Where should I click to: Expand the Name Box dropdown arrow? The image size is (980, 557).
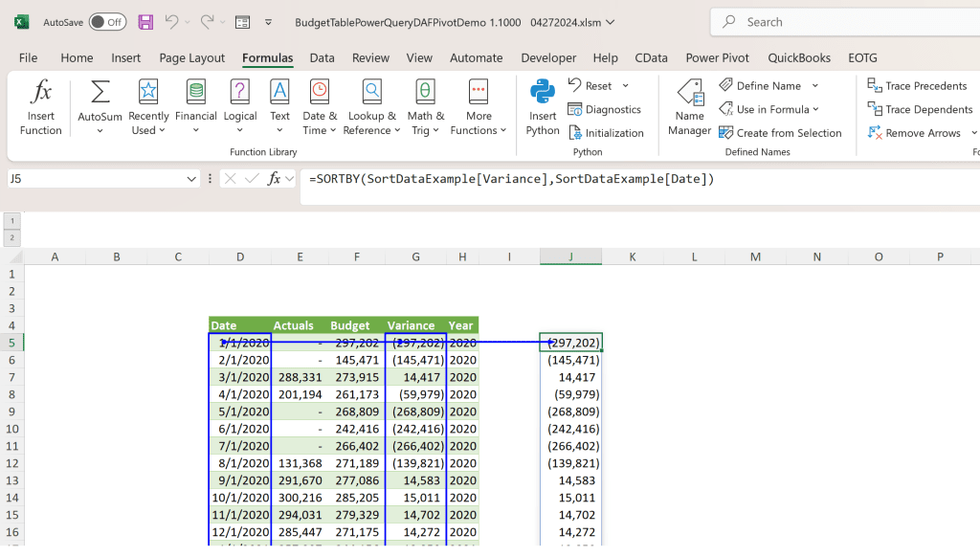(191, 179)
